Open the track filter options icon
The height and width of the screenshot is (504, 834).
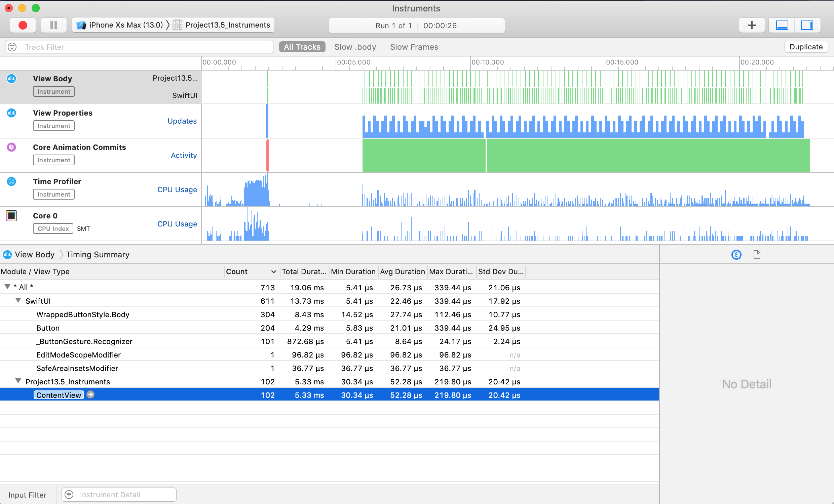12,47
